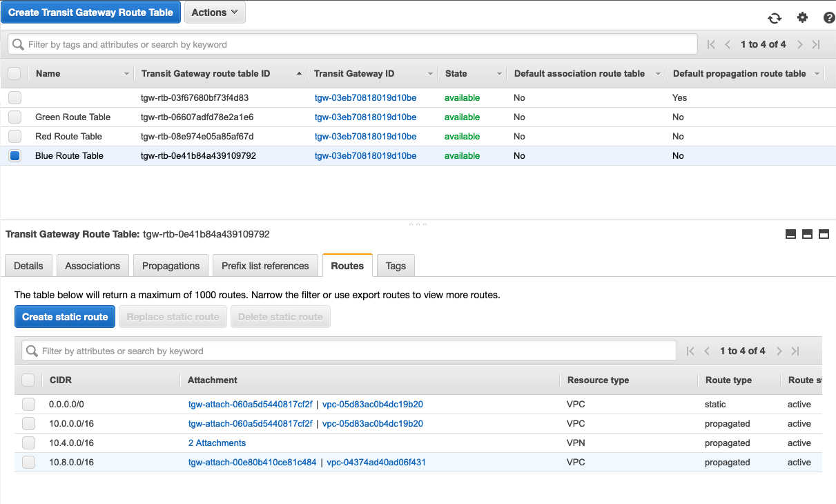Image resolution: width=836 pixels, height=504 pixels.
Task: Open the State column dropdown arrow
Action: [499, 74]
